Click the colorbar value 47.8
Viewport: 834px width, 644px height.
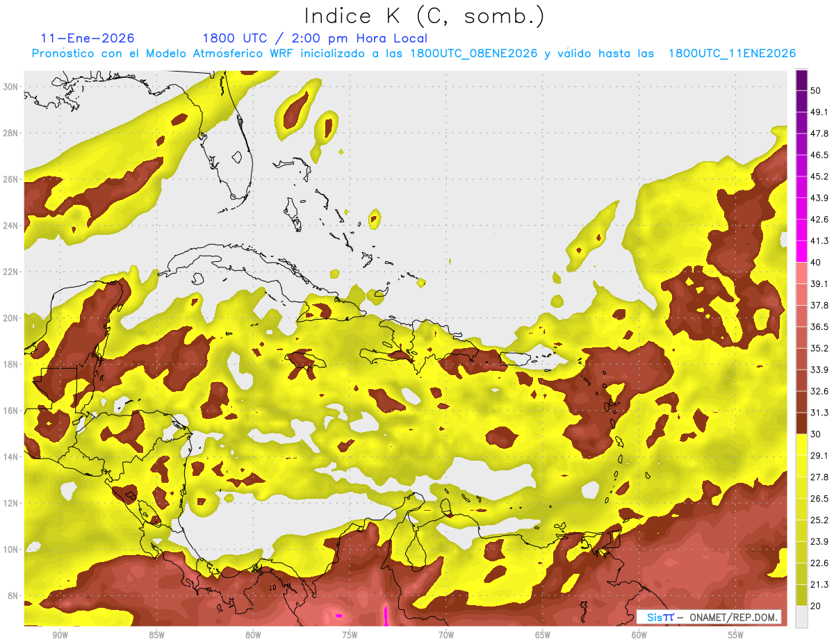point(819,133)
